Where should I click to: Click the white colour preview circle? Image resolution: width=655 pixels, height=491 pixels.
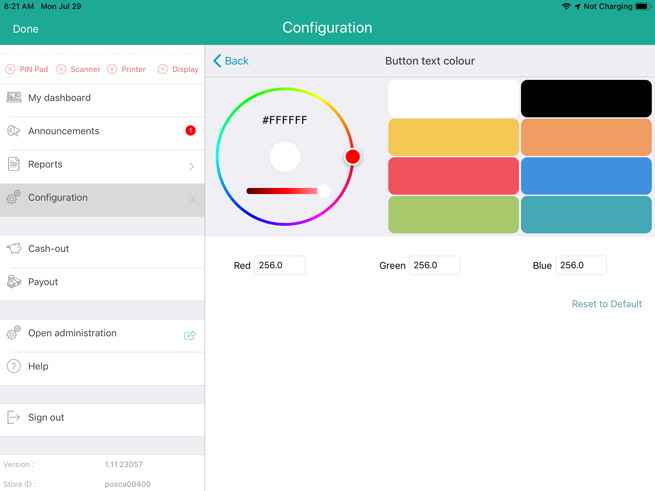(x=285, y=157)
